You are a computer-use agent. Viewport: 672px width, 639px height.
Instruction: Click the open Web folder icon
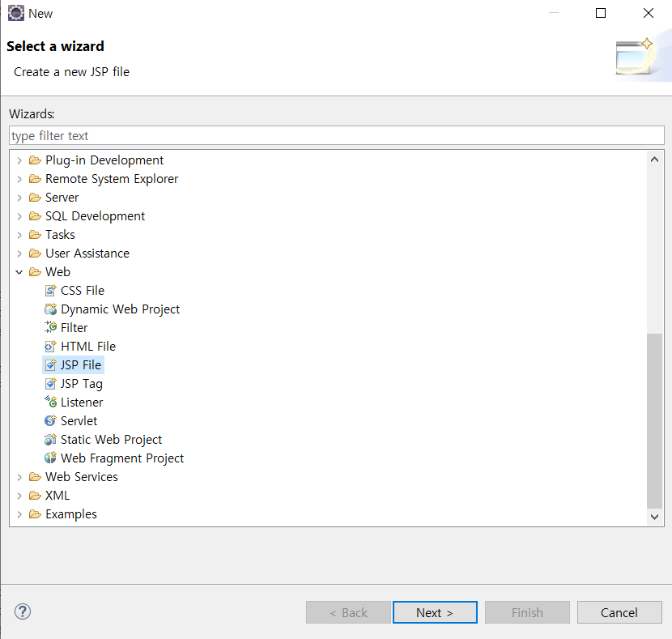pyautogui.click(x=35, y=271)
